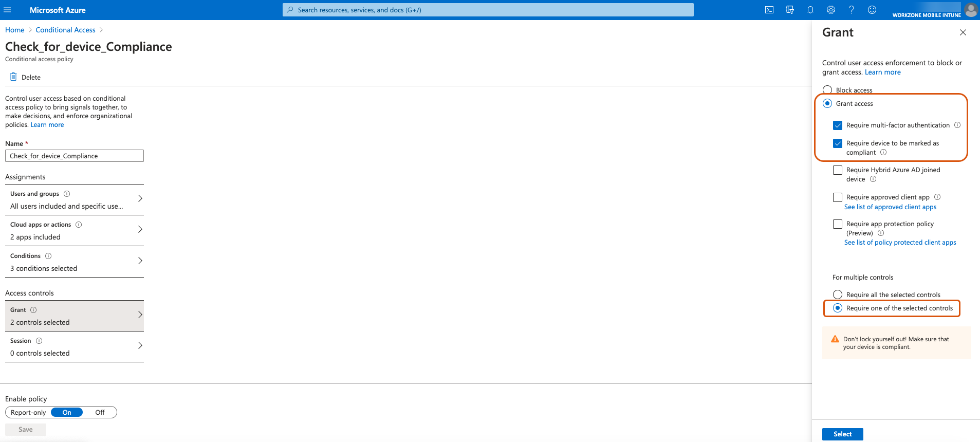Check Require approved client app
Viewport: 980px width, 442px height.
(x=838, y=197)
